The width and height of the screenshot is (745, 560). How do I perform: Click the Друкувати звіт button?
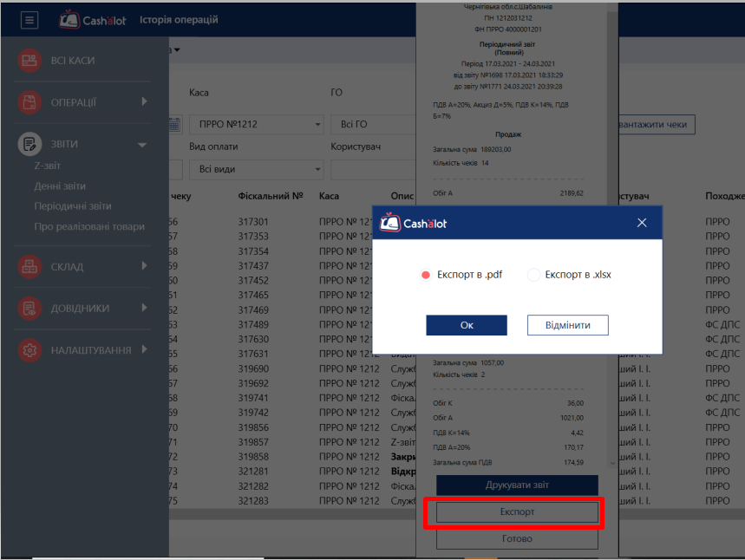517,485
